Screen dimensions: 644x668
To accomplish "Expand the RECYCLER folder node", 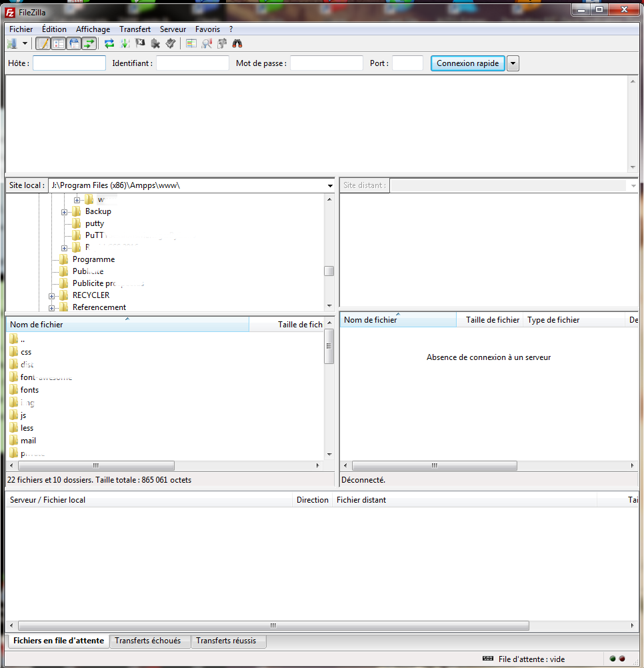I will point(51,296).
